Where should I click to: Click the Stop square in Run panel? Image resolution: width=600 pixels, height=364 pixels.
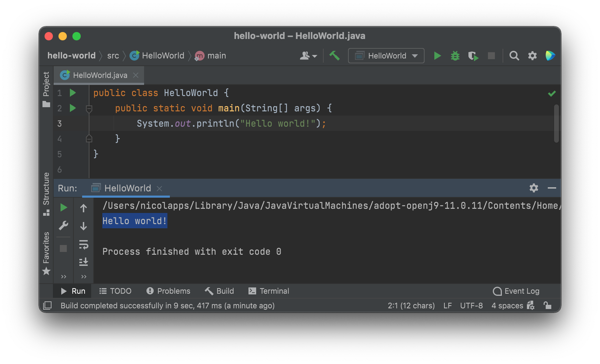63,248
